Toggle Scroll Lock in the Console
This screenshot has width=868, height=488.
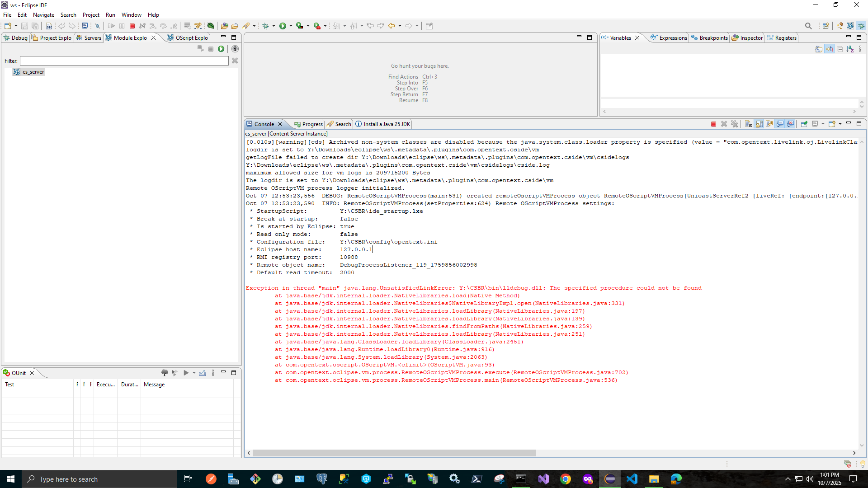click(x=759, y=124)
